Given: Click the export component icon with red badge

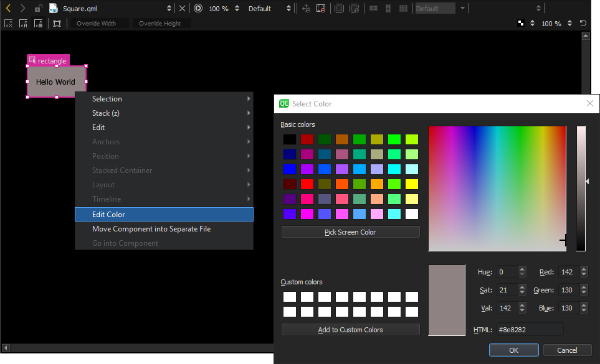Looking at the screenshot, I should click(x=321, y=7).
